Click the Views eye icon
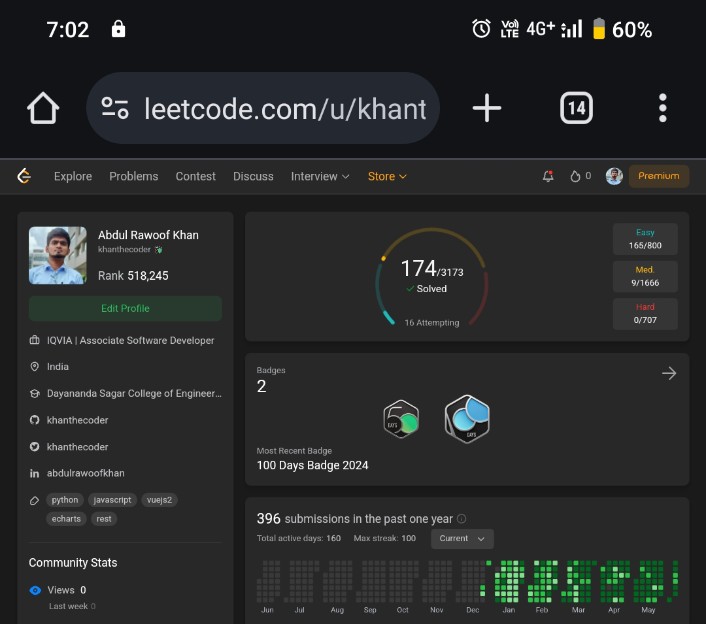 coord(35,590)
